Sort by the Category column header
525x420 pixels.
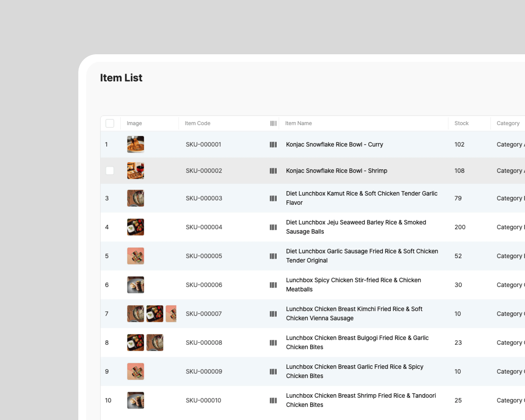[508, 123]
